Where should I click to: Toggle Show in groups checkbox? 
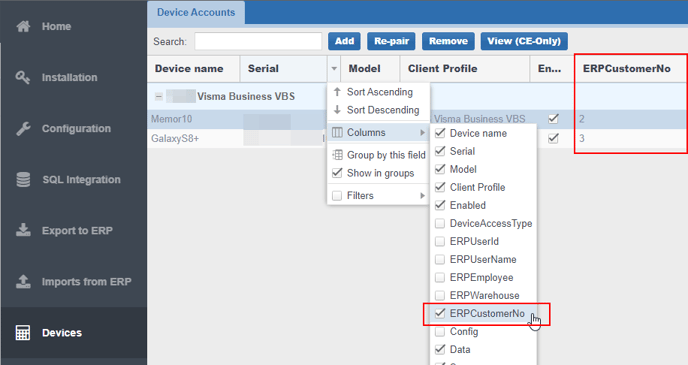coord(337,173)
